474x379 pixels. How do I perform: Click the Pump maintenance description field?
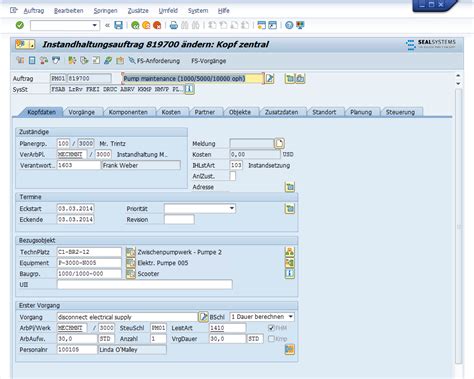point(193,79)
